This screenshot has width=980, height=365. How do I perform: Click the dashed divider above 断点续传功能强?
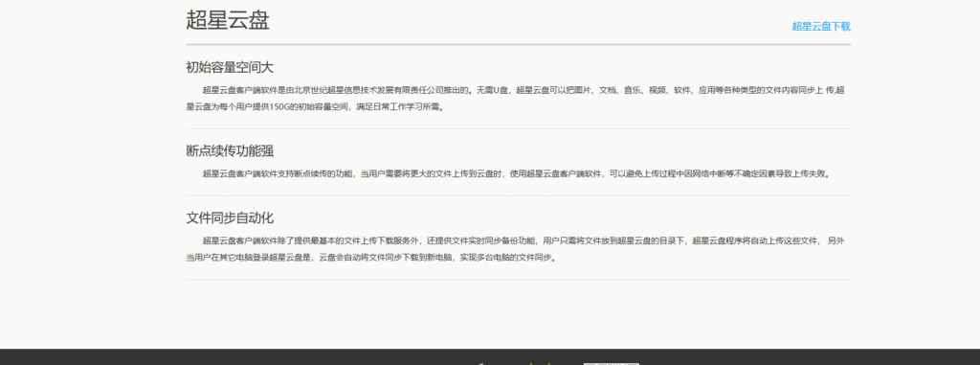click(x=518, y=129)
